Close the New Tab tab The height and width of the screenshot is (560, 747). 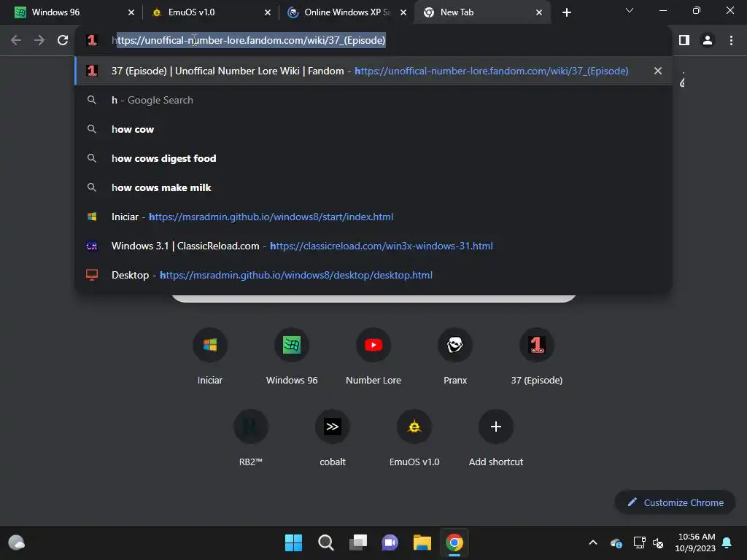(x=539, y=13)
